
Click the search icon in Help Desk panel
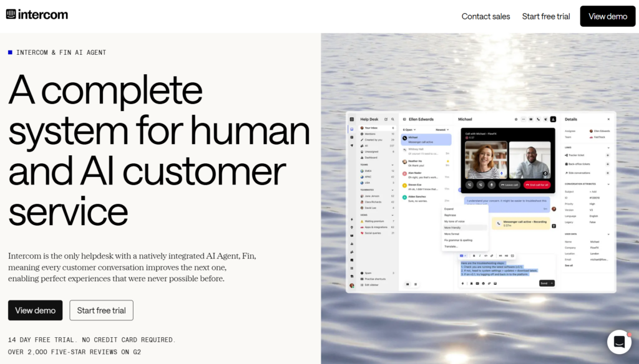click(x=393, y=119)
